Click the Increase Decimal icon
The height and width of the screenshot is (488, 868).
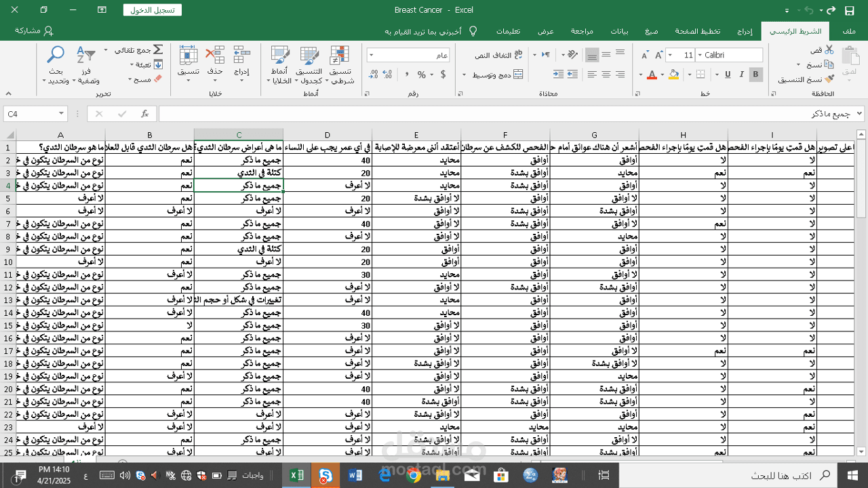tap(387, 75)
